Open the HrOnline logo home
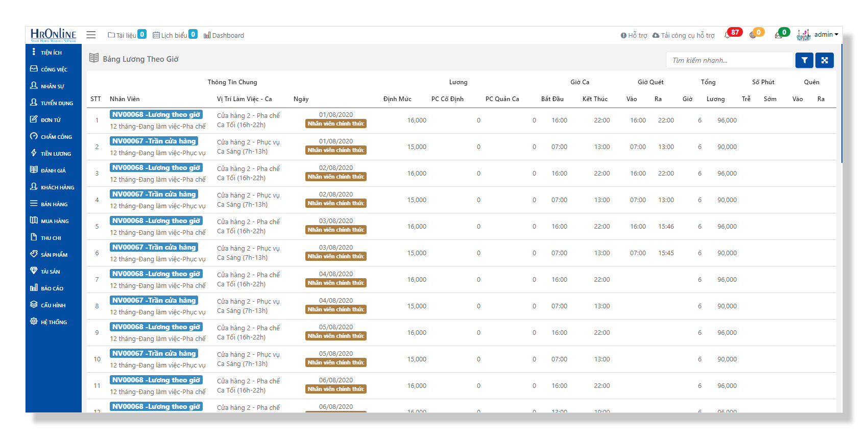The image size is (868, 439). click(53, 35)
